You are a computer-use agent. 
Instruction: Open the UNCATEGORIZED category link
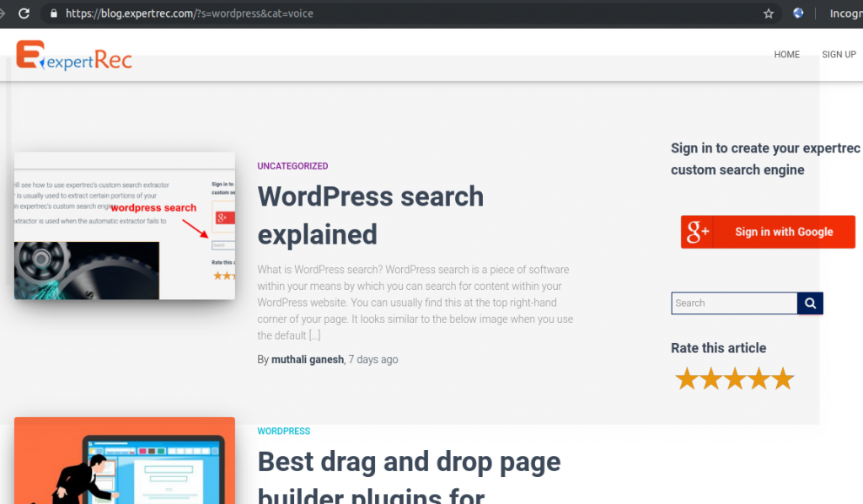coord(292,166)
